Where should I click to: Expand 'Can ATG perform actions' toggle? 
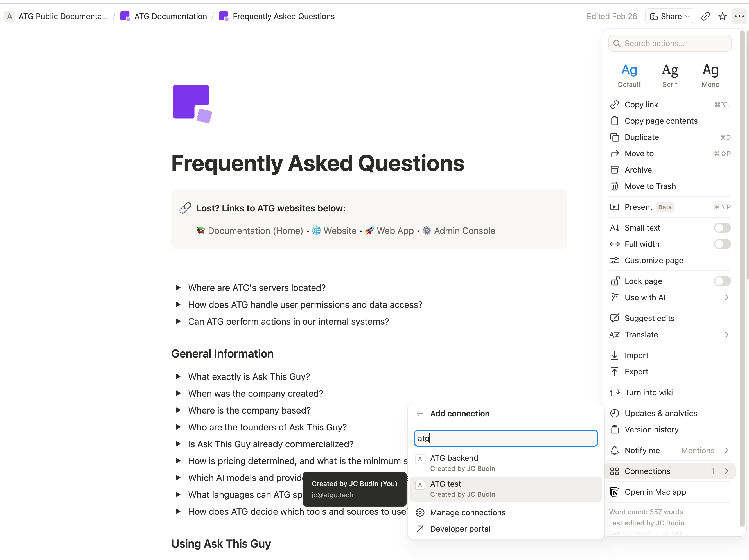coord(178,321)
